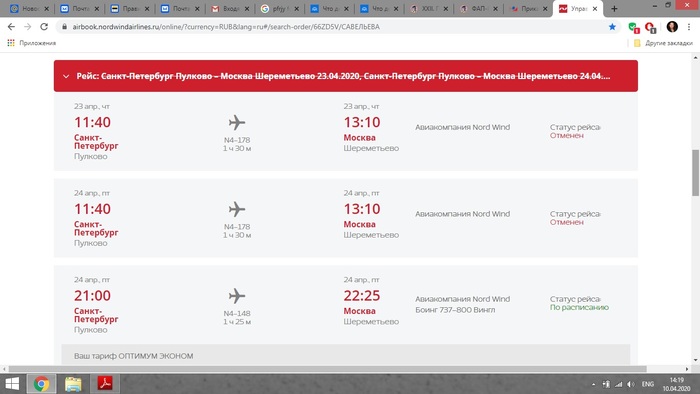Collapse the red flight route header chevron
This screenshot has width=700, height=394.
66,76
